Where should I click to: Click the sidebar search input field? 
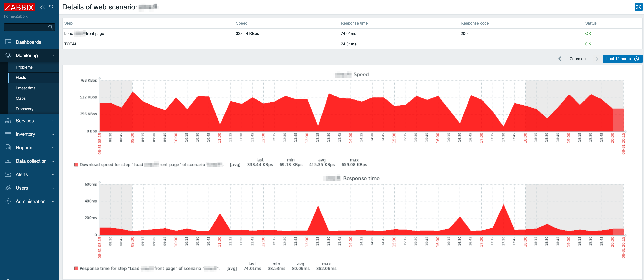25,27
